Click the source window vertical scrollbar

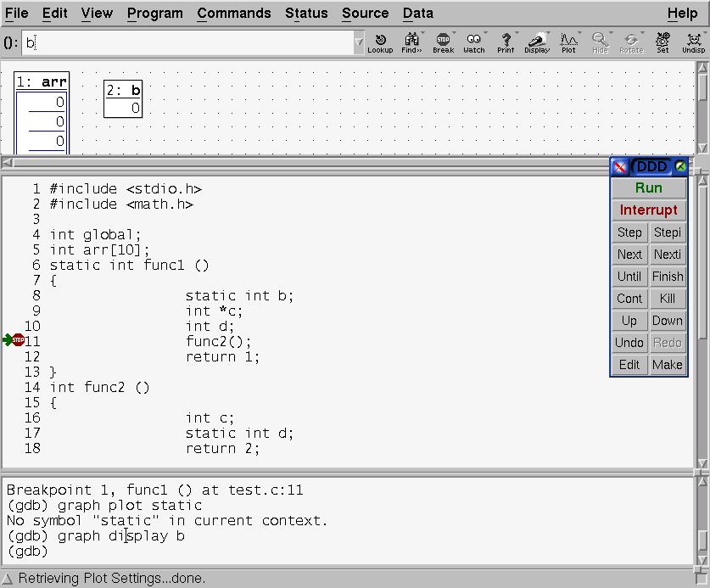click(x=702, y=322)
